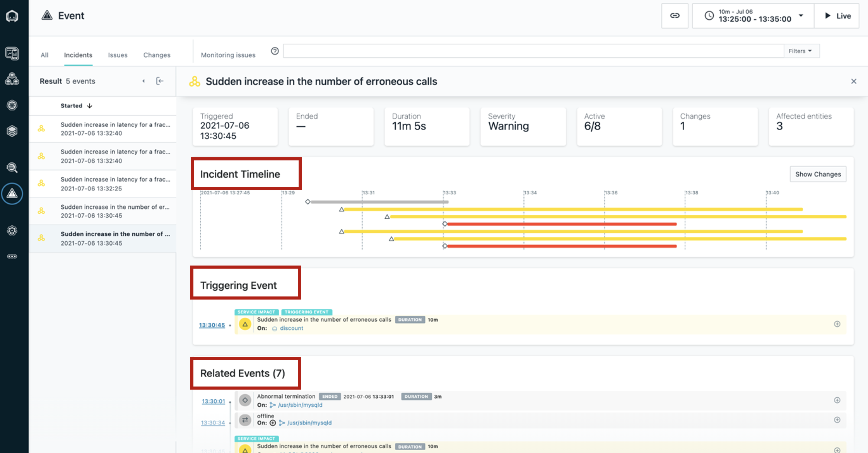Click the copy link icon button
Image resolution: width=868 pixels, height=453 pixels.
coord(675,16)
